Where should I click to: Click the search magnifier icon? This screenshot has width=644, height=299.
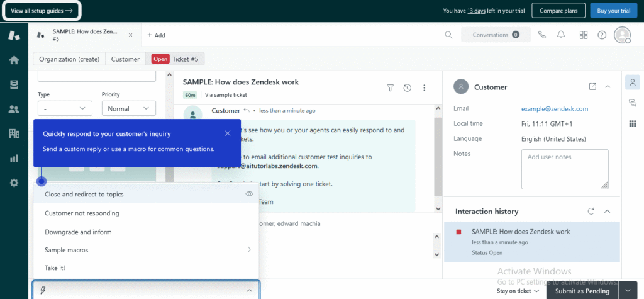448,35
